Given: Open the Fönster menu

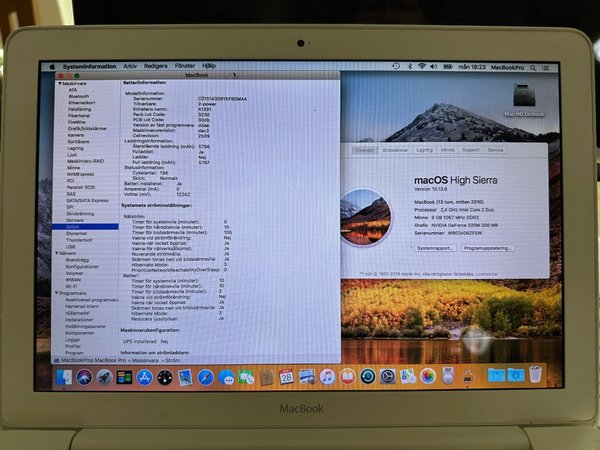Looking at the screenshot, I should [185, 66].
